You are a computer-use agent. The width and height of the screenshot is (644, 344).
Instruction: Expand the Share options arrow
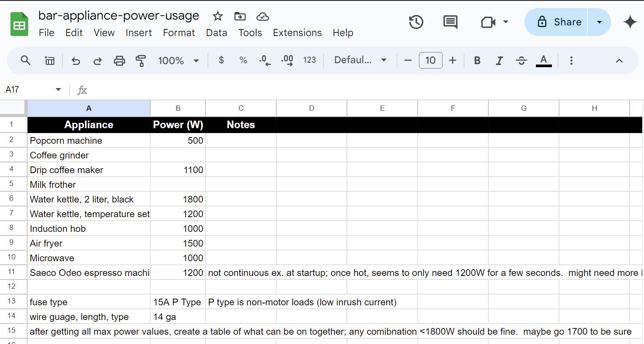(599, 22)
